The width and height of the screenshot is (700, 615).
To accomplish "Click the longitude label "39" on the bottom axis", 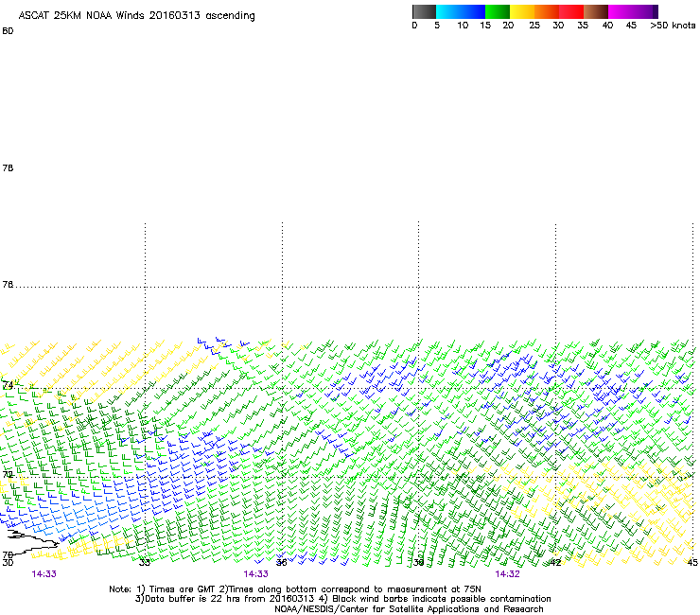I will 418,562.
